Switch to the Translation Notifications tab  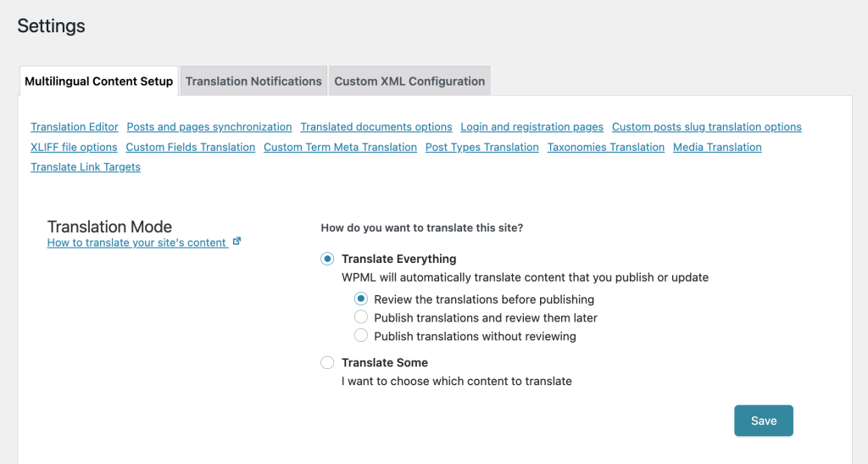(253, 81)
